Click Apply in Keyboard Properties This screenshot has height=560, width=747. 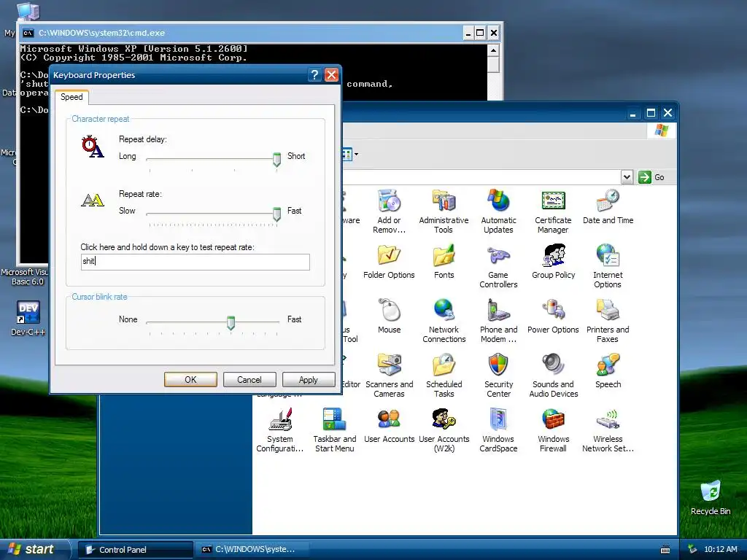tap(309, 379)
